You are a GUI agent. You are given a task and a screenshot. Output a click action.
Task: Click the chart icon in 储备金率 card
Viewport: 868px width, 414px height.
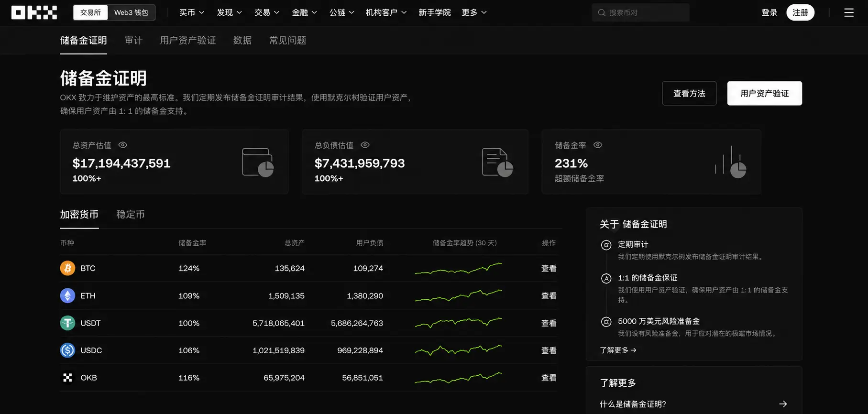pos(731,162)
